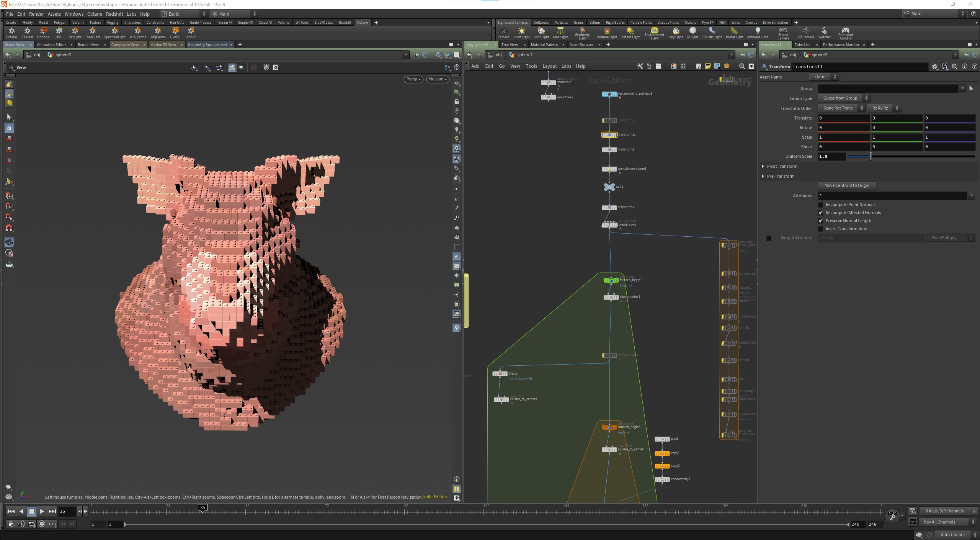Jump to the first frame
The image size is (980, 540).
[11, 512]
